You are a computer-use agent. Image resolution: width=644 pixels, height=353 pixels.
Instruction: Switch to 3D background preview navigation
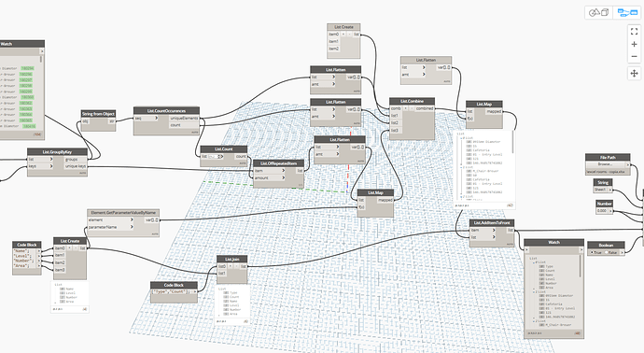pos(599,13)
